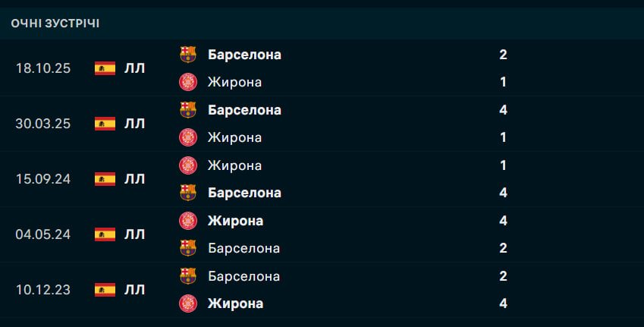Click Girona's score 4 in 10.12.23 match
The height and width of the screenshot is (327, 644).
pyautogui.click(x=504, y=303)
